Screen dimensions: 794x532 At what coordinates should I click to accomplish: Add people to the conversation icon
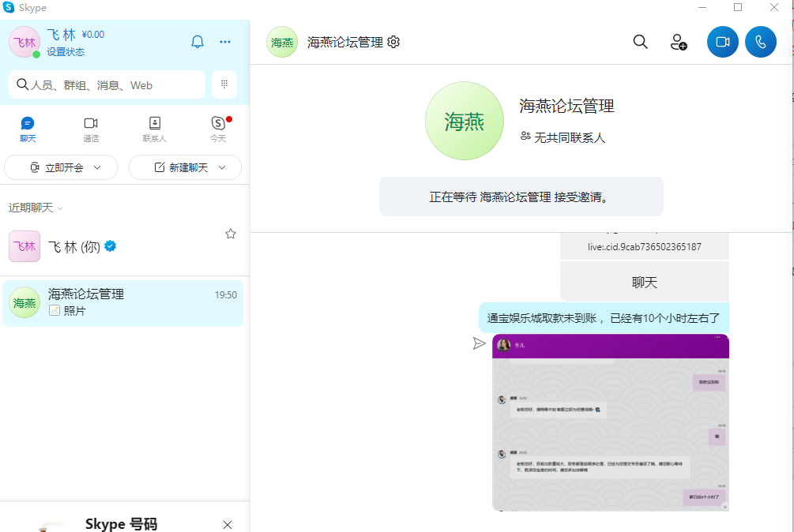[x=679, y=42]
